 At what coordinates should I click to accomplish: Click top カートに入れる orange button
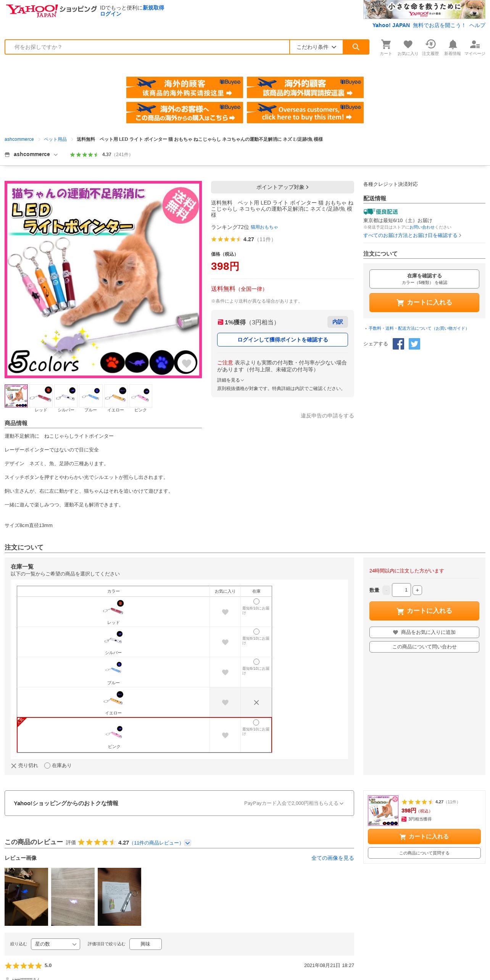click(x=424, y=303)
